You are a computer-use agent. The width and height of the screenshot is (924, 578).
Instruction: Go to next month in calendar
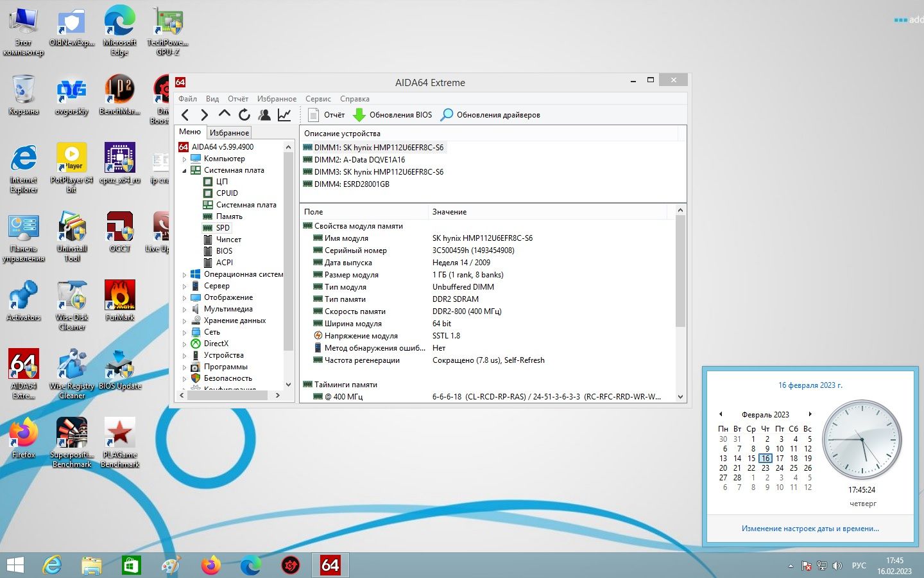pos(810,414)
